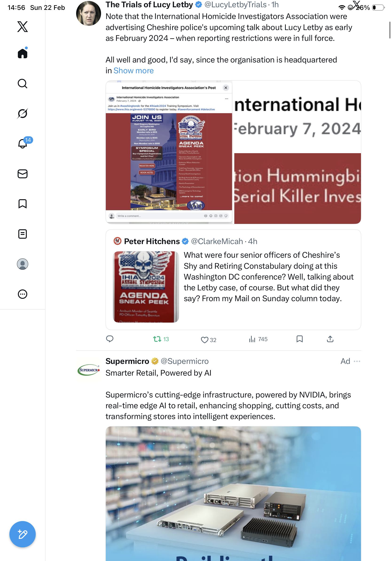Expand tweet text with Show more
This screenshot has height=561, width=392.
click(134, 71)
